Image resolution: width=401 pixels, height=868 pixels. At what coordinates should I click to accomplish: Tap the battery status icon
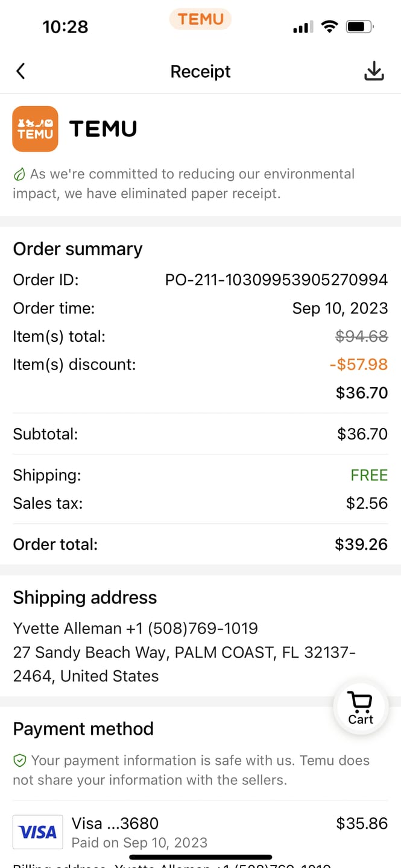[x=360, y=27]
